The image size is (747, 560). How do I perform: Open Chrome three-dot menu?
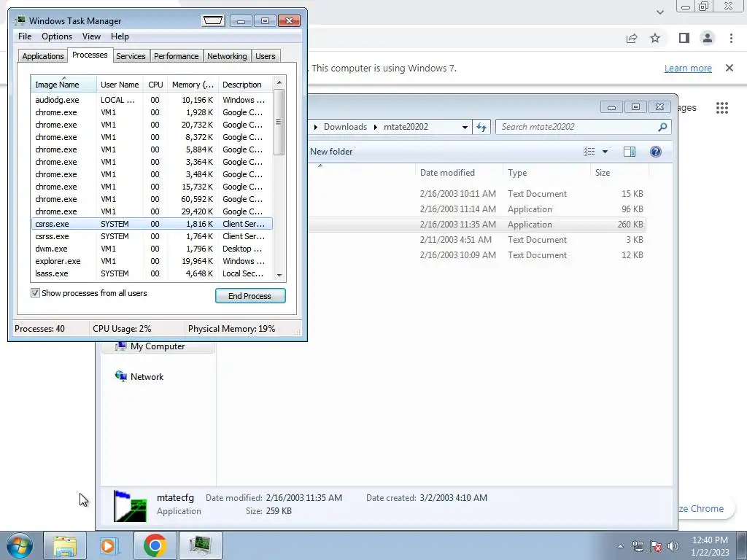coord(731,38)
